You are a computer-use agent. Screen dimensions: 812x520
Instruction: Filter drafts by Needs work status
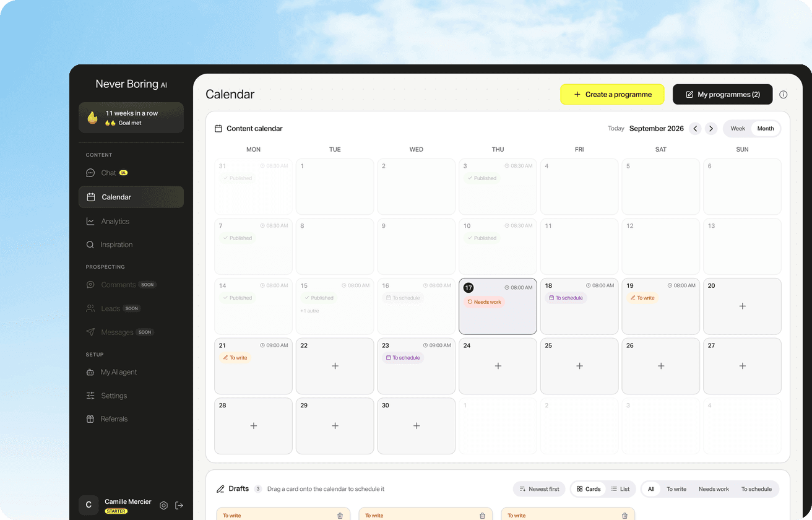click(714, 489)
